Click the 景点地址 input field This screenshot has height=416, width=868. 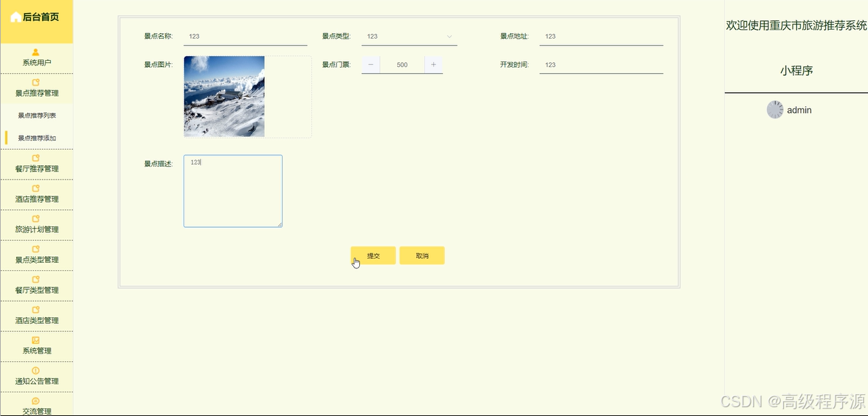(x=601, y=37)
